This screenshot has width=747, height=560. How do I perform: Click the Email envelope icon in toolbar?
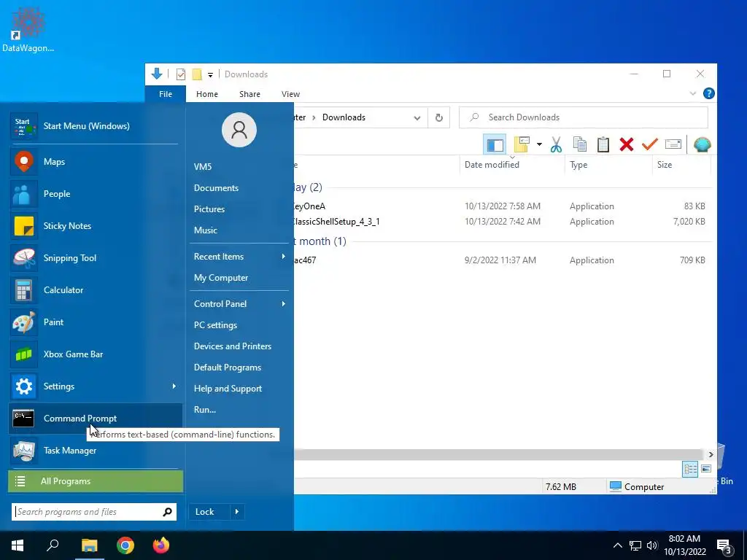673,144
